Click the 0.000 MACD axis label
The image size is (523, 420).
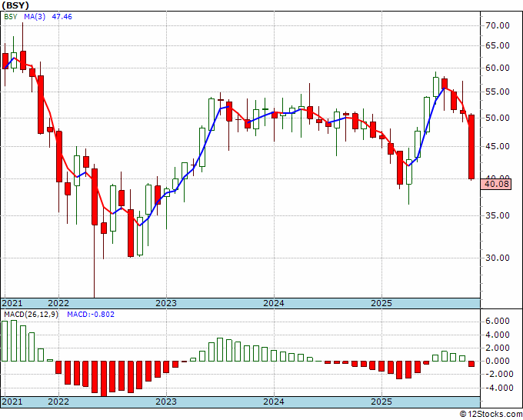(498, 361)
